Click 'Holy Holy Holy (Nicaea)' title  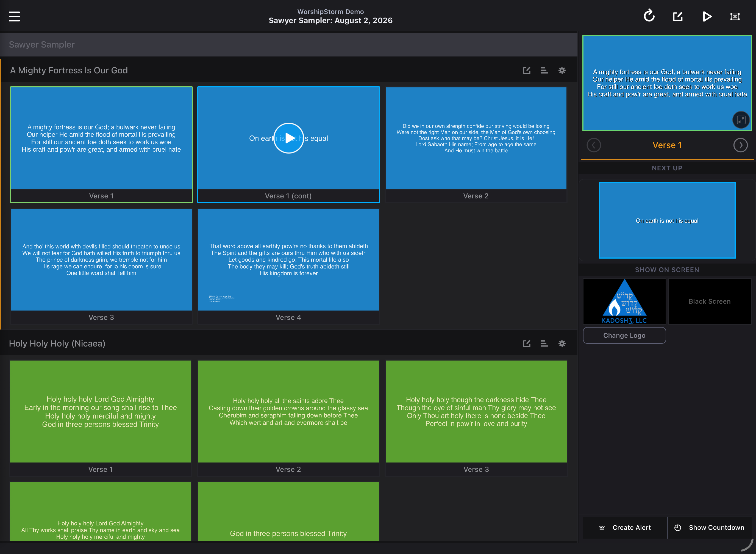tap(57, 344)
